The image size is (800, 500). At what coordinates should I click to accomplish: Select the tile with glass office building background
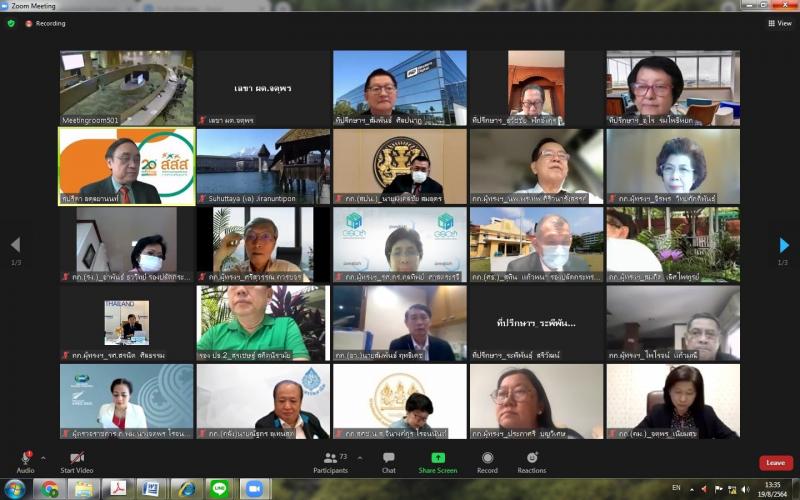[x=400, y=88]
